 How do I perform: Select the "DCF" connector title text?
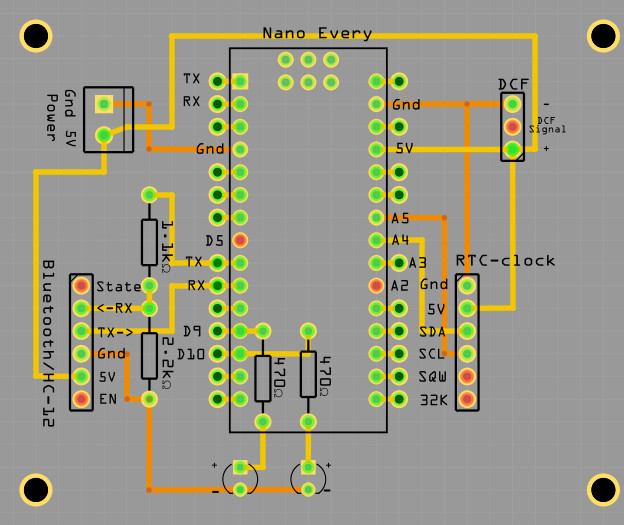513,84
